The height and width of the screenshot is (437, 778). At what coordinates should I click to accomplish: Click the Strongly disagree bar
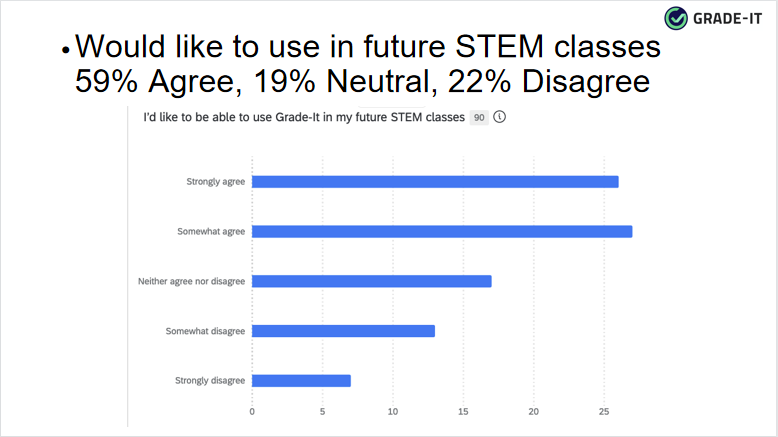[301, 381]
